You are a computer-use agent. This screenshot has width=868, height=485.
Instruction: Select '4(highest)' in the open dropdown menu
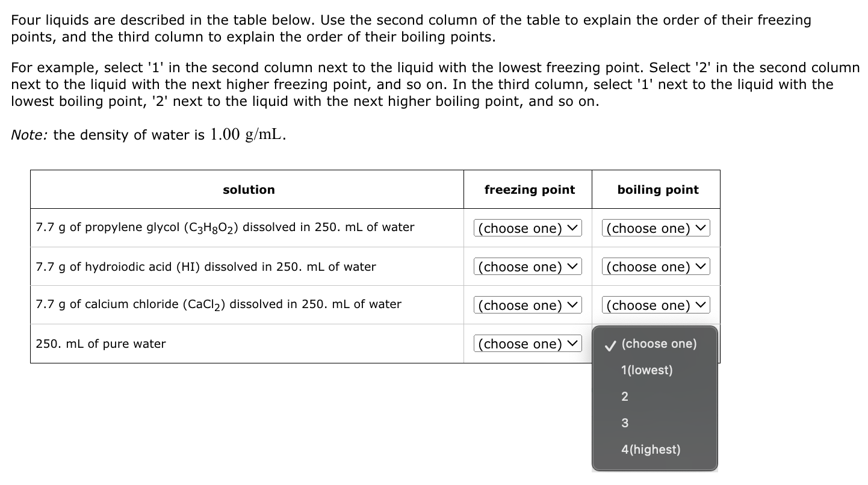651,449
